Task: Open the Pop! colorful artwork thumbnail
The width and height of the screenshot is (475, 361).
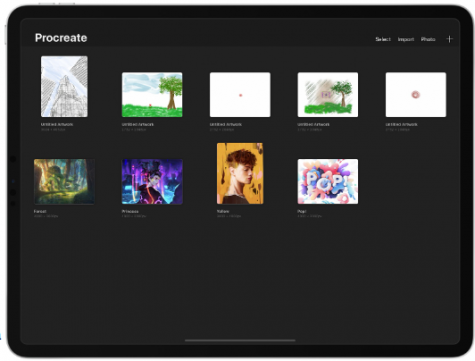Action: pos(328,181)
